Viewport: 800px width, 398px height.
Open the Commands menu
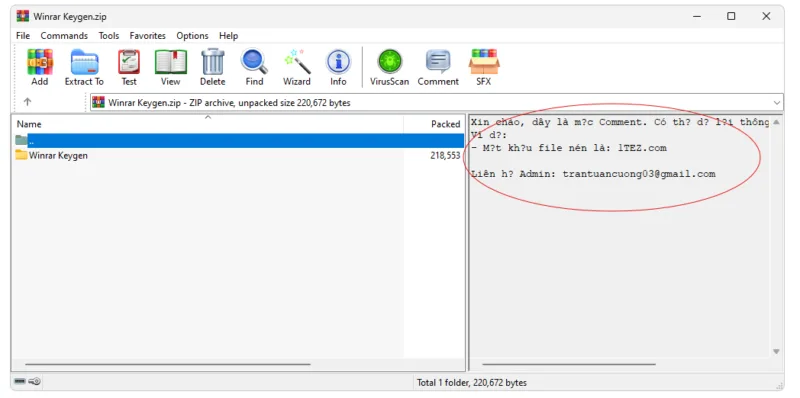coord(64,36)
